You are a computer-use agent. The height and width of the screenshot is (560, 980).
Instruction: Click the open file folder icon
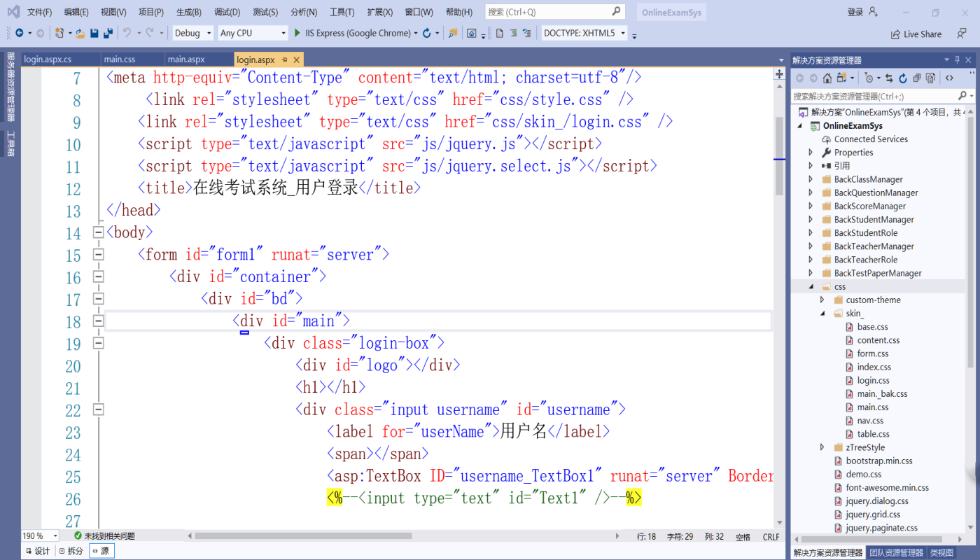[x=80, y=33]
